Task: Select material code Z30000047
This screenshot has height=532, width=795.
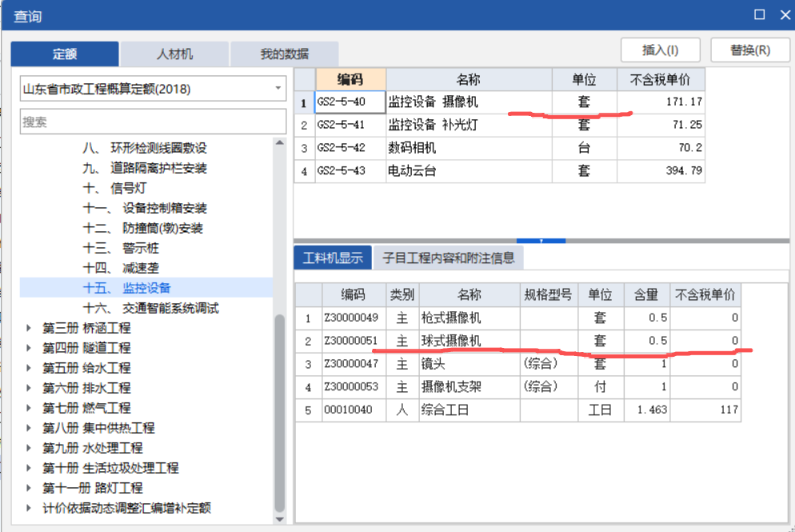Action: (354, 364)
